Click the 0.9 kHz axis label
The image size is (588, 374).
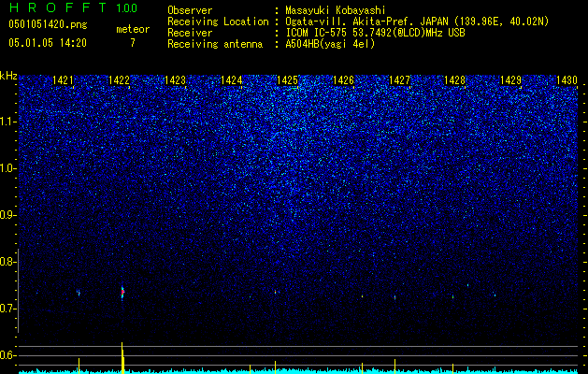click(7, 215)
